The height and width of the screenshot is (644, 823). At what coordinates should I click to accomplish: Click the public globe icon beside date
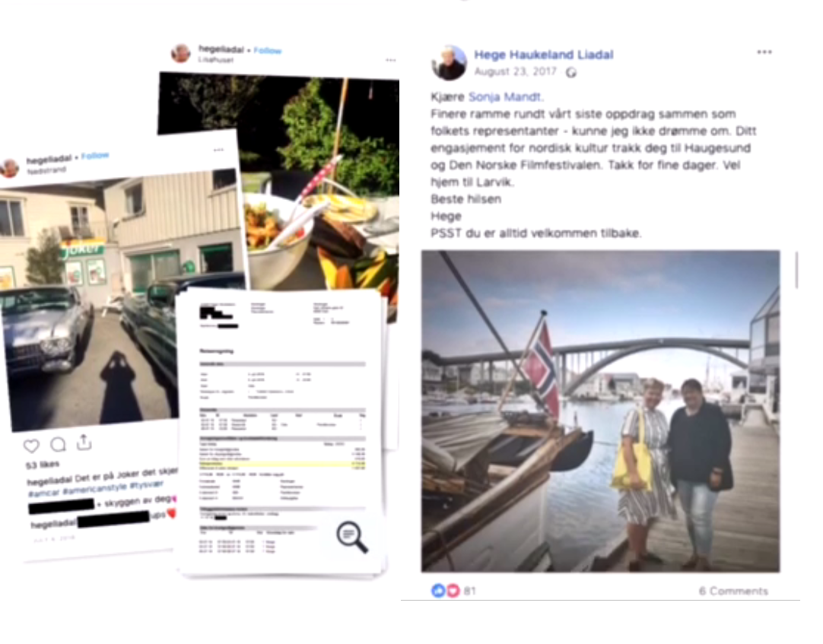571,72
